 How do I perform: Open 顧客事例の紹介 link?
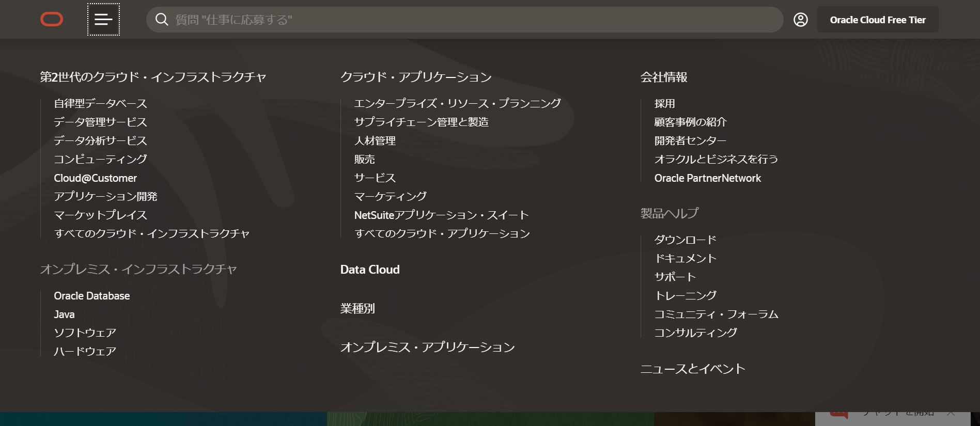(690, 122)
